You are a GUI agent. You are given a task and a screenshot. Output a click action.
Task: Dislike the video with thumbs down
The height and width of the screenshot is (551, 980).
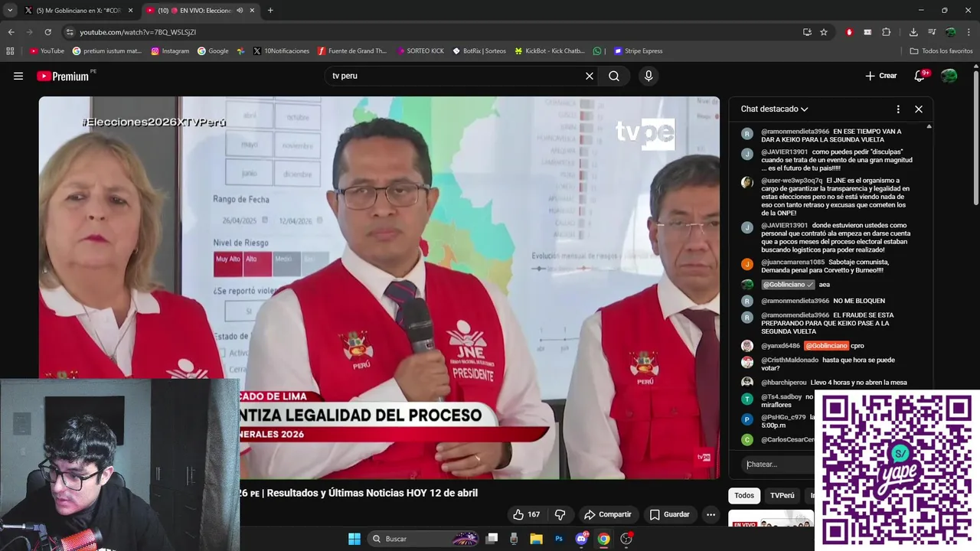click(560, 514)
